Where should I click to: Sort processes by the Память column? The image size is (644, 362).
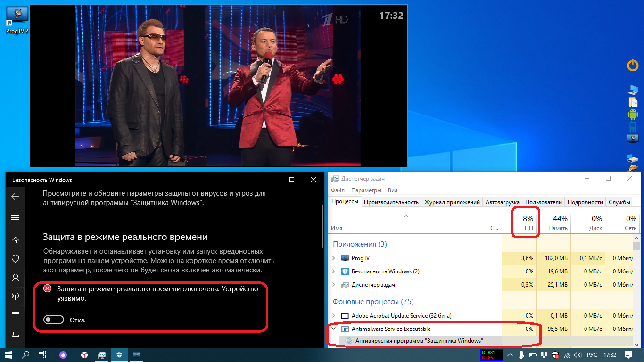(553, 223)
